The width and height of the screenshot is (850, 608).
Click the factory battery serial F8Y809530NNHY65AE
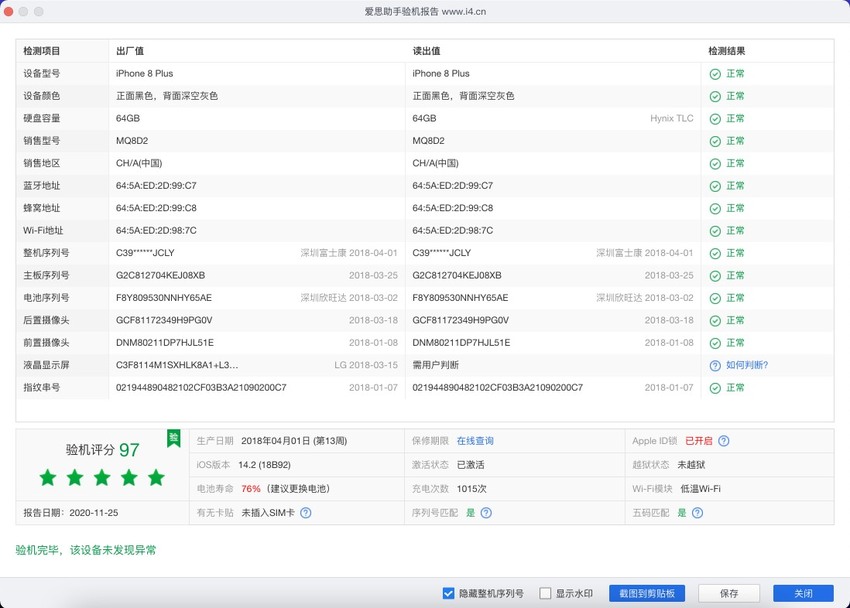tap(164, 298)
